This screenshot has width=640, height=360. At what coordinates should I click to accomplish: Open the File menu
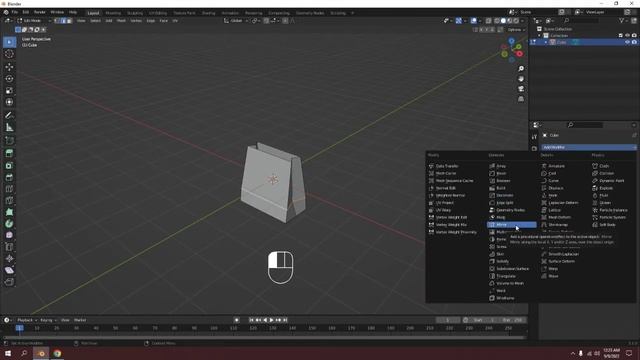click(15, 12)
